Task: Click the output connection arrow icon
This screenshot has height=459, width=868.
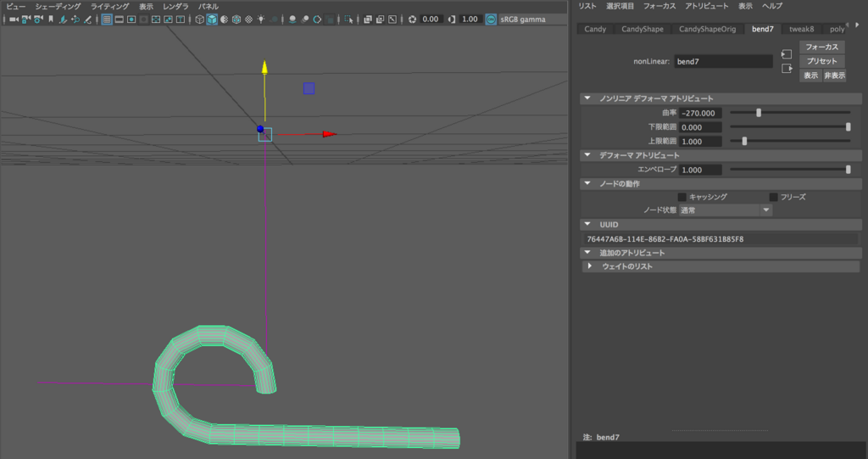Action: [787, 68]
